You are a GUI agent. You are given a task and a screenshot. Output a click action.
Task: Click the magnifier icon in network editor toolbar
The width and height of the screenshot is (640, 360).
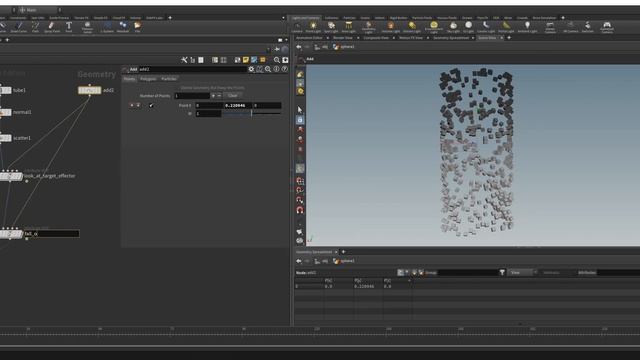[277, 60]
